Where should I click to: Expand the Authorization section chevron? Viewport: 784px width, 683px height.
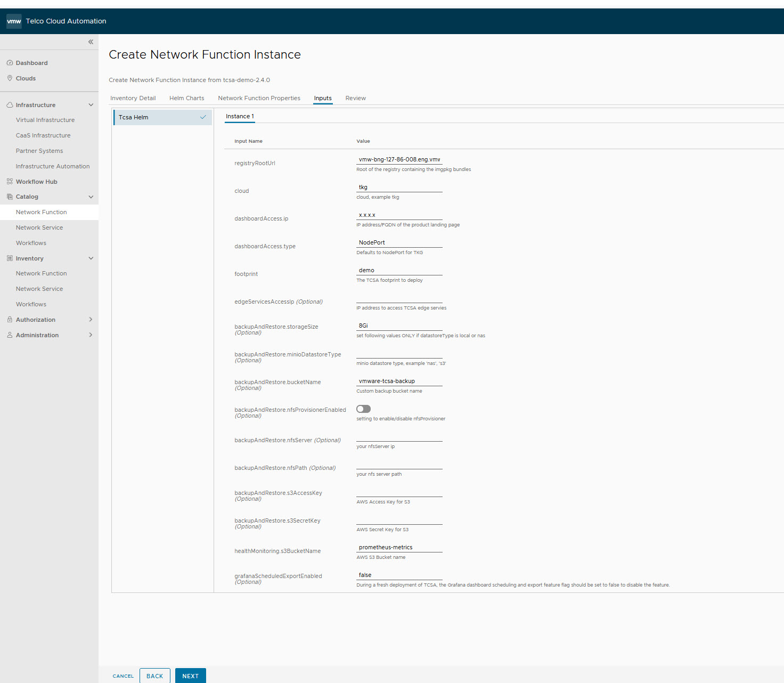tap(91, 320)
